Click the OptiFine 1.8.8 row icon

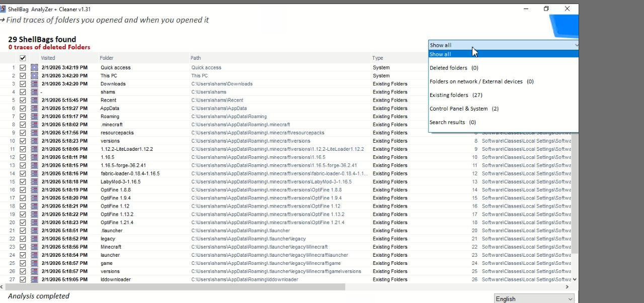[34, 190]
